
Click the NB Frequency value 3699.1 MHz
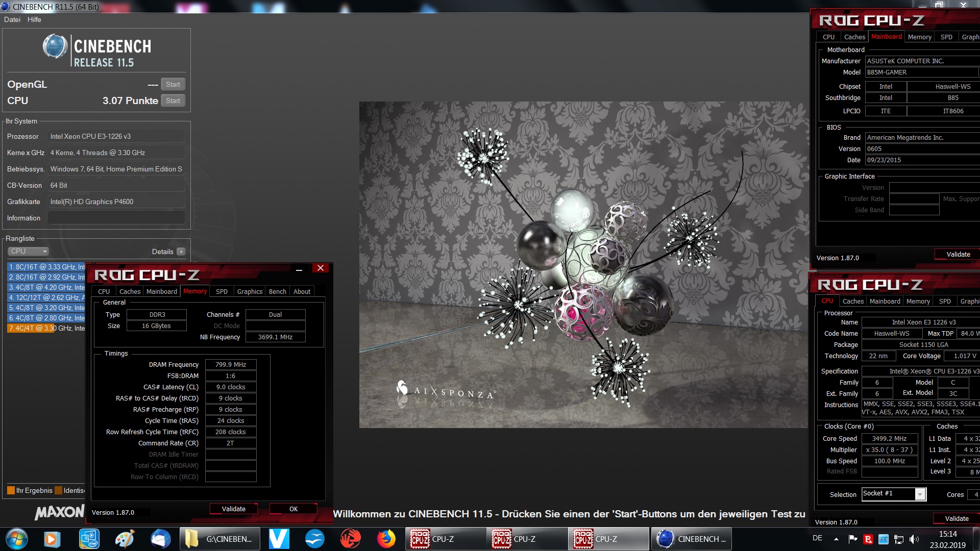276,337
